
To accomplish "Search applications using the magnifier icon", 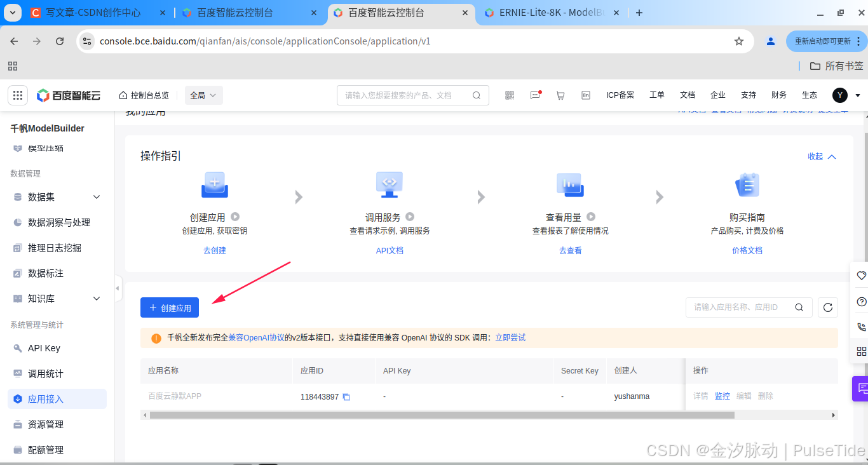I will click(x=799, y=307).
